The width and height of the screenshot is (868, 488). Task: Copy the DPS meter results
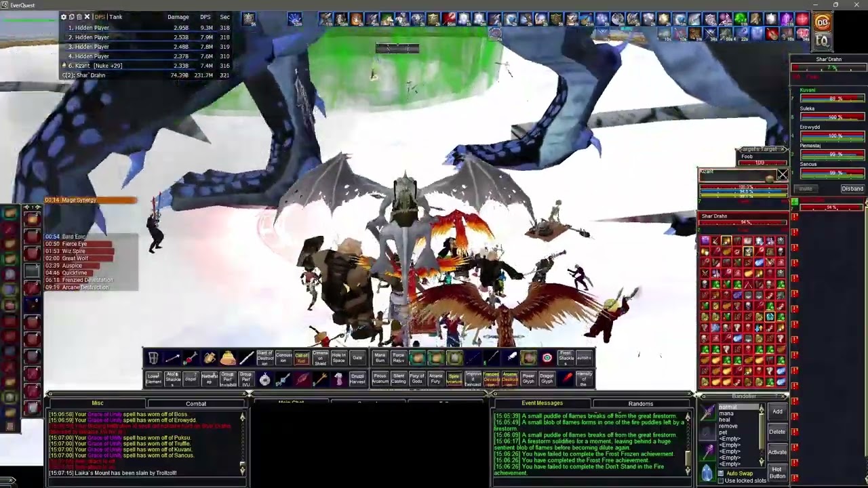pyautogui.click(x=71, y=17)
